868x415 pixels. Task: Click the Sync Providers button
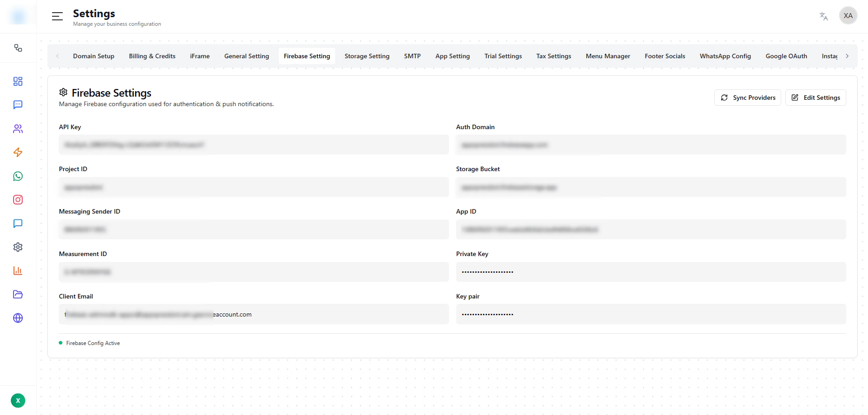point(748,98)
